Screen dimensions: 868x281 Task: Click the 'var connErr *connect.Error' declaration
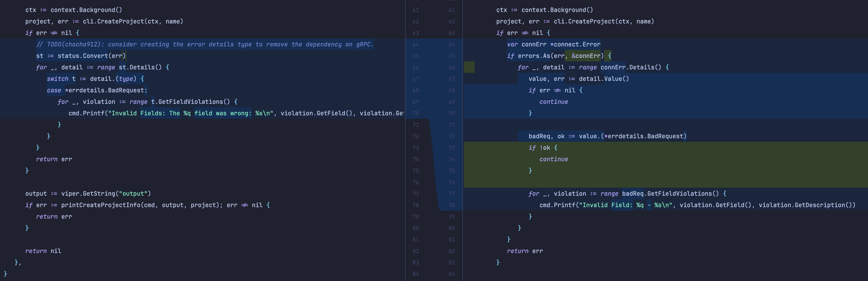554,44
